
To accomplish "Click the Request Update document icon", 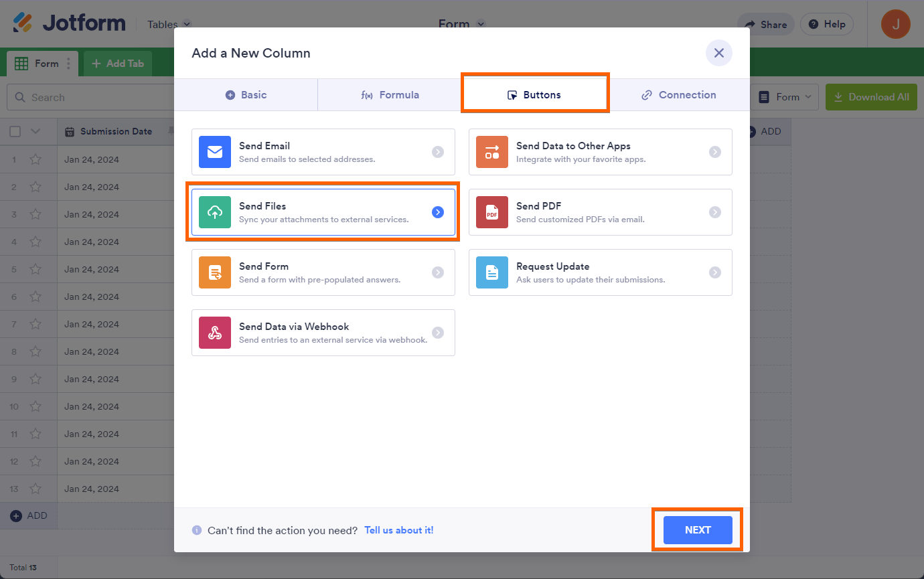I will 492,272.
